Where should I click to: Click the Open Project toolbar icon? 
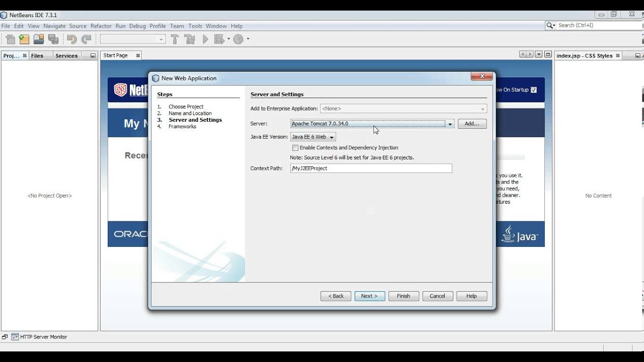39,39
